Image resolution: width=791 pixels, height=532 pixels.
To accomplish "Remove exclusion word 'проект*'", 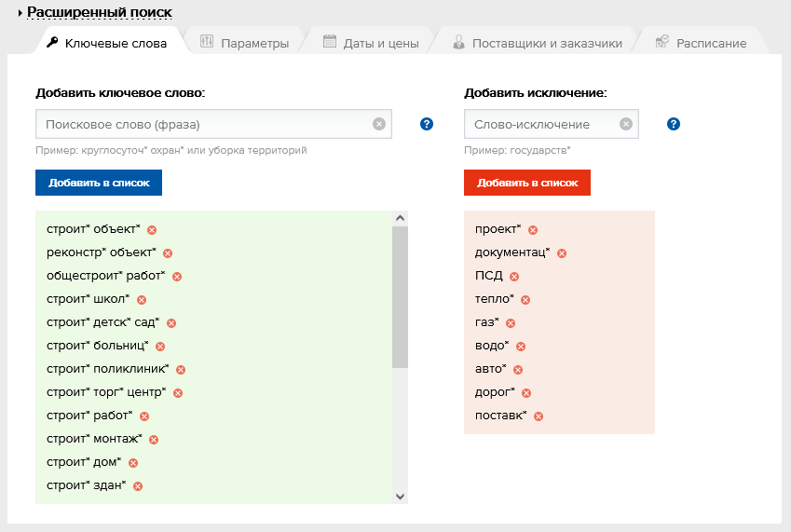I will tap(533, 229).
